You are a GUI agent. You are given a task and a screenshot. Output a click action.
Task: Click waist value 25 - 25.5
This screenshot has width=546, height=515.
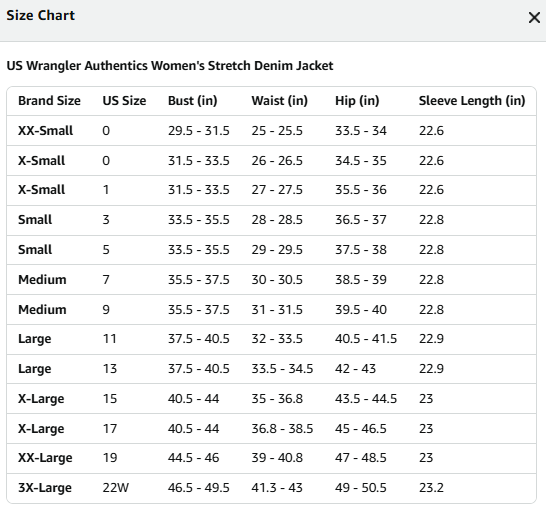(277, 131)
